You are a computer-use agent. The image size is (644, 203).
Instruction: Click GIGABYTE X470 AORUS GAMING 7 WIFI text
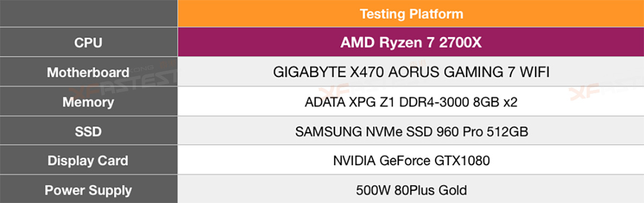tap(411, 73)
